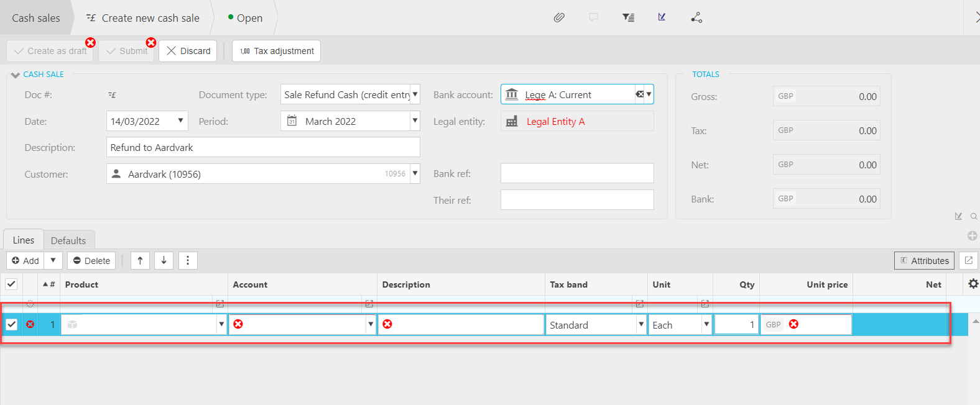
Task: Move line down with down arrow
Action: (164, 260)
